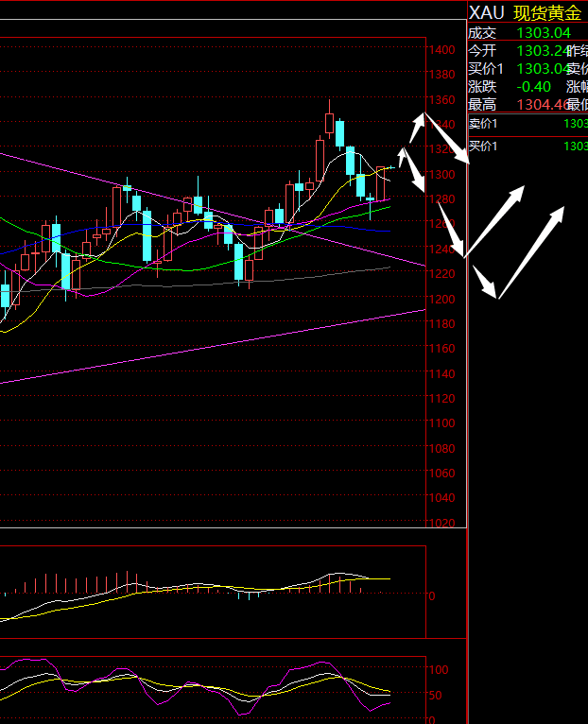Screen dimensions: 588x724
Task: Click the 1080 price axis label
Action: coord(442,448)
